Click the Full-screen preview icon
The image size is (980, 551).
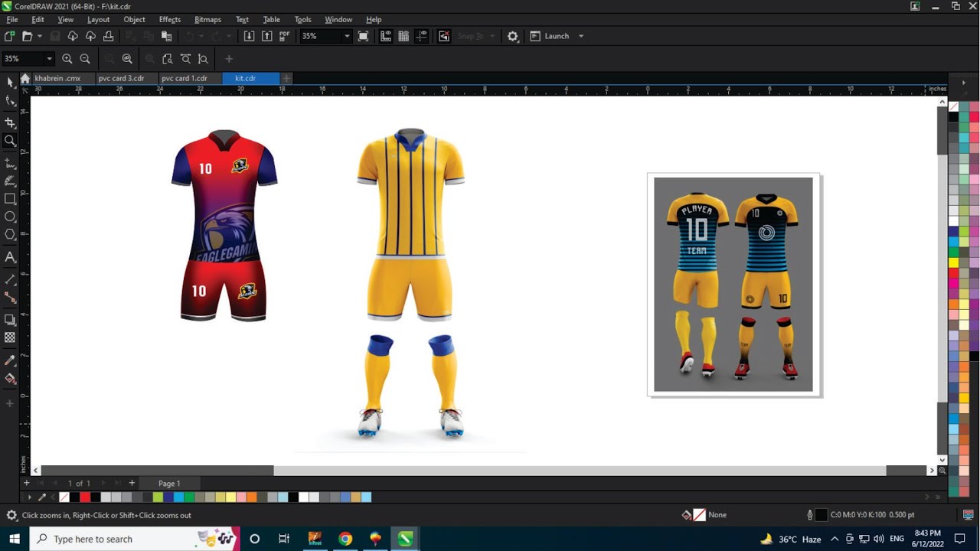tap(363, 36)
